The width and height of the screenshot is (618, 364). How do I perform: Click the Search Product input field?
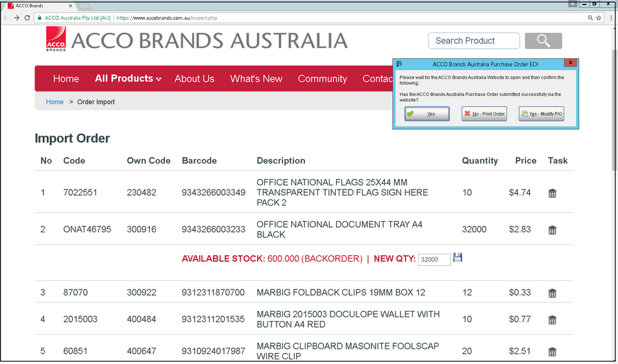474,41
